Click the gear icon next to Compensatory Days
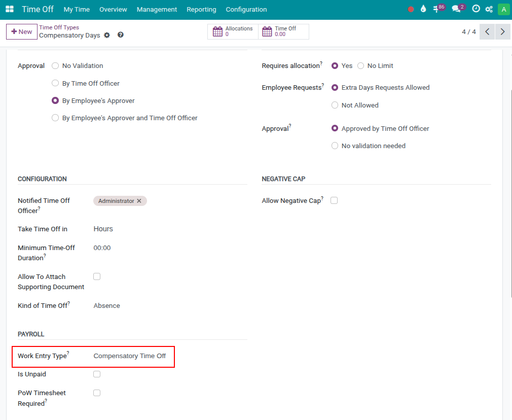The width and height of the screenshot is (512, 420). pyautogui.click(x=107, y=36)
